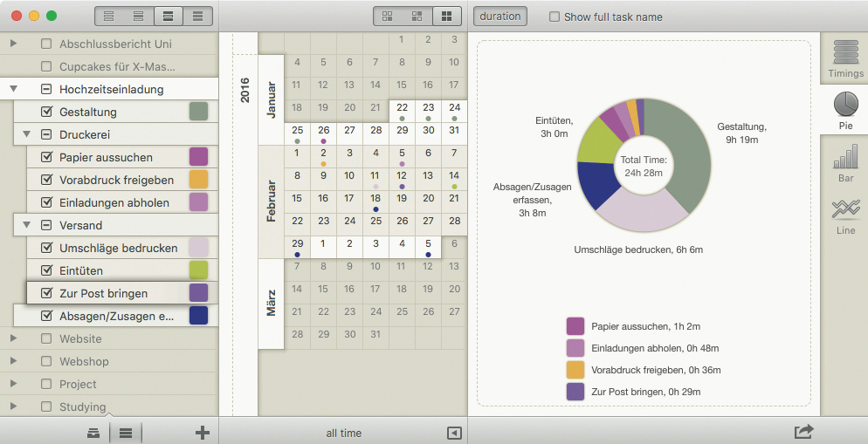Image resolution: width=868 pixels, height=444 pixels.
Task: Expand the Studying task
Action: point(14,406)
